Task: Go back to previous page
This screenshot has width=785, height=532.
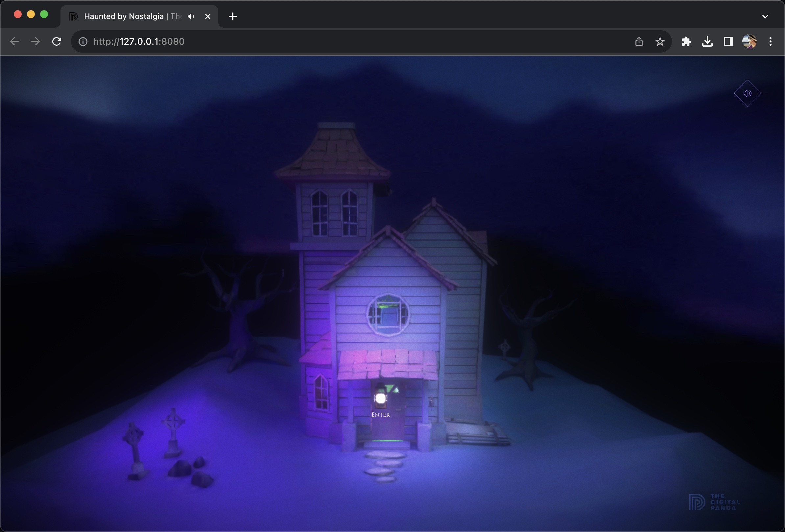Action: click(x=14, y=41)
